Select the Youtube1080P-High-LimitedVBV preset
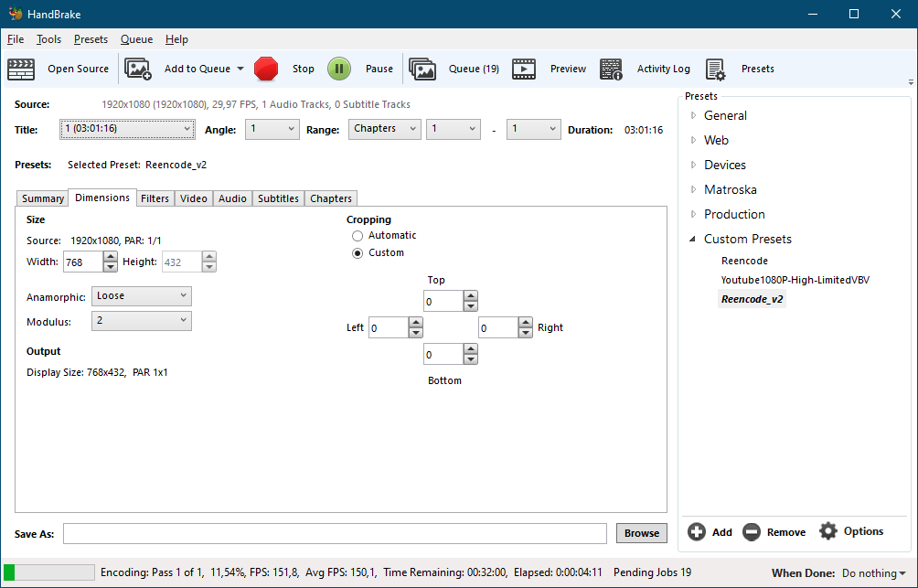 795,280
